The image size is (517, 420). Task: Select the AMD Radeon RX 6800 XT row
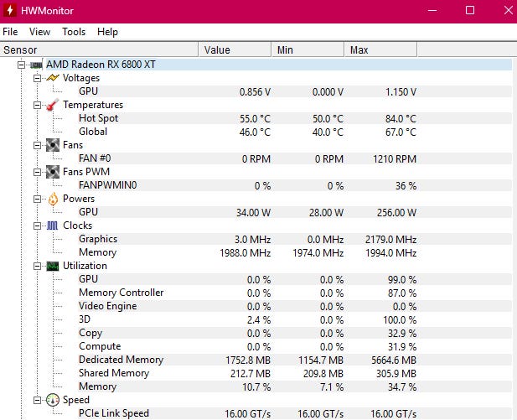278,65
